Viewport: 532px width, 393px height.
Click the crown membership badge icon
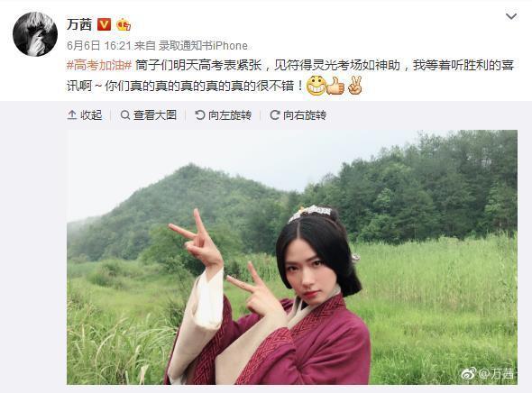click(124, 24)
